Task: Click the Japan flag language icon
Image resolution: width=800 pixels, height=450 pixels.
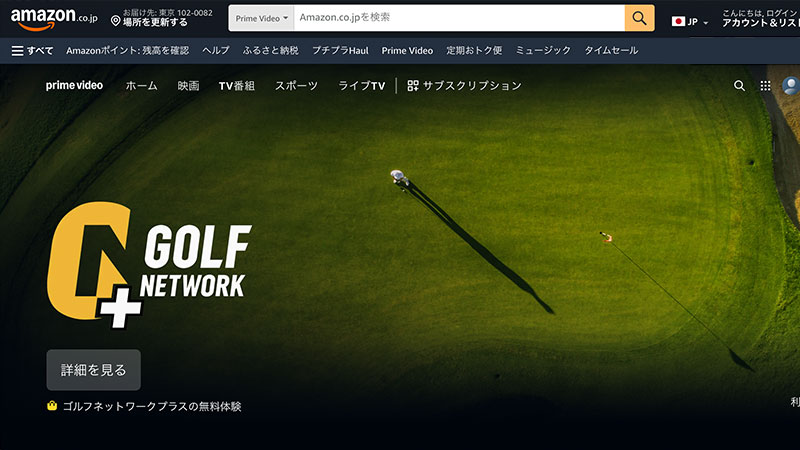Action: 678,21
